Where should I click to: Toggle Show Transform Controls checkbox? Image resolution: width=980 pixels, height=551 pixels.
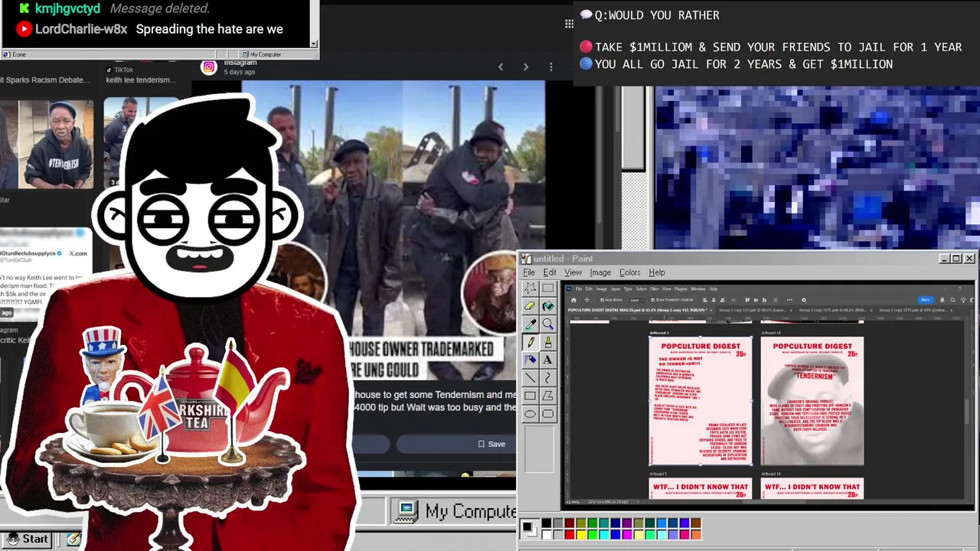[652, 300]
